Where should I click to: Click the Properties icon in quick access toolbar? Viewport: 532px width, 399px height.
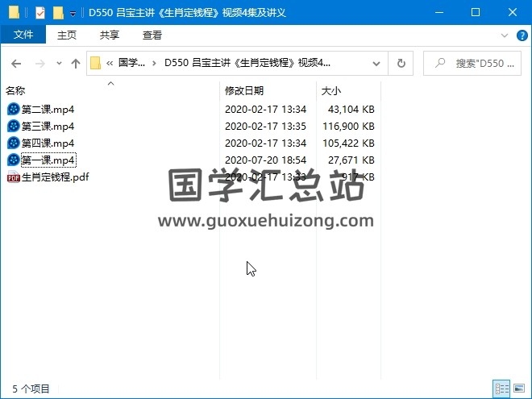[40, 13]
